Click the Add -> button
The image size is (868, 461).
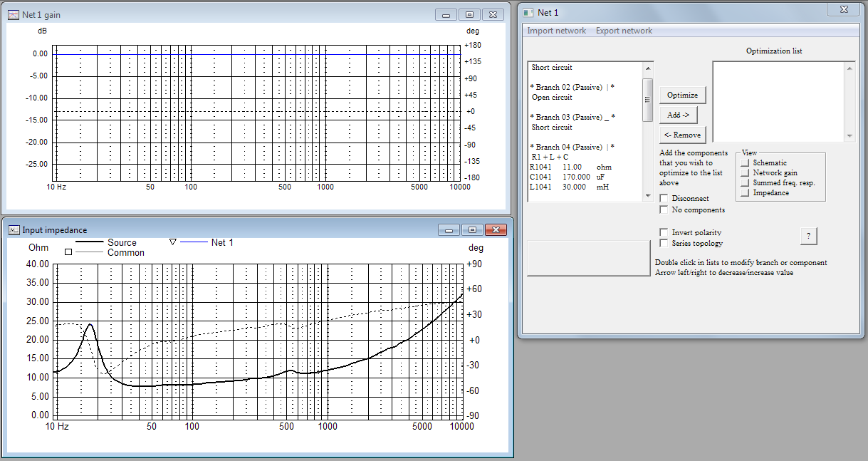[x=678, y=115]
